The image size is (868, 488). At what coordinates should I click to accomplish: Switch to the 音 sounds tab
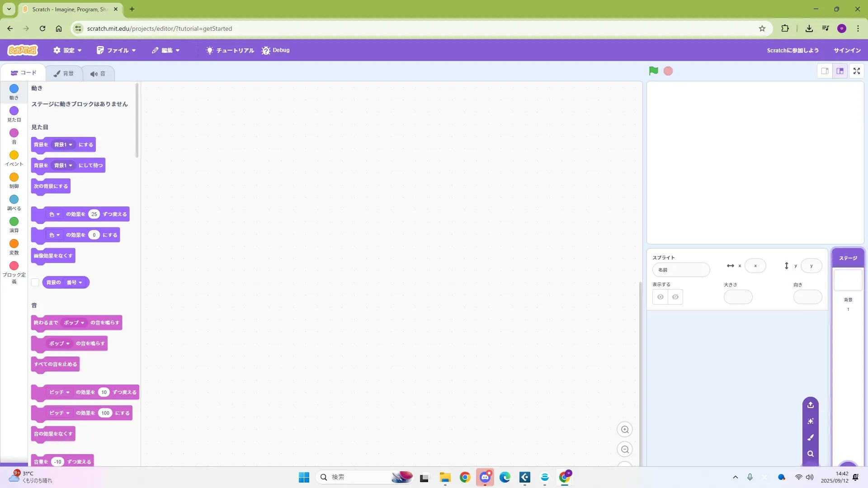pyautogui.click(x=98, y=74)
